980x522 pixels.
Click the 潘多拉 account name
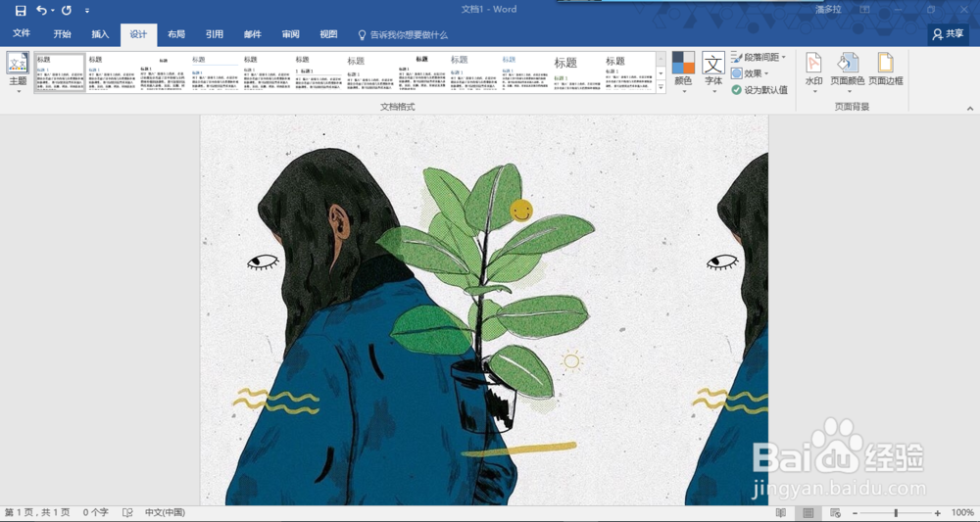pyautogui.click(x=828, y=10)
